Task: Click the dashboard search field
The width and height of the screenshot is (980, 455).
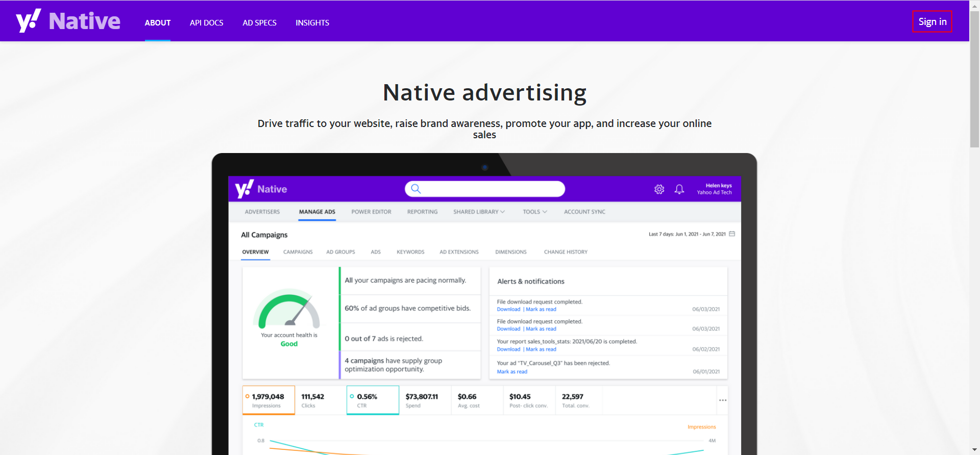Action: pyautogui.click(x=485, y=189)
